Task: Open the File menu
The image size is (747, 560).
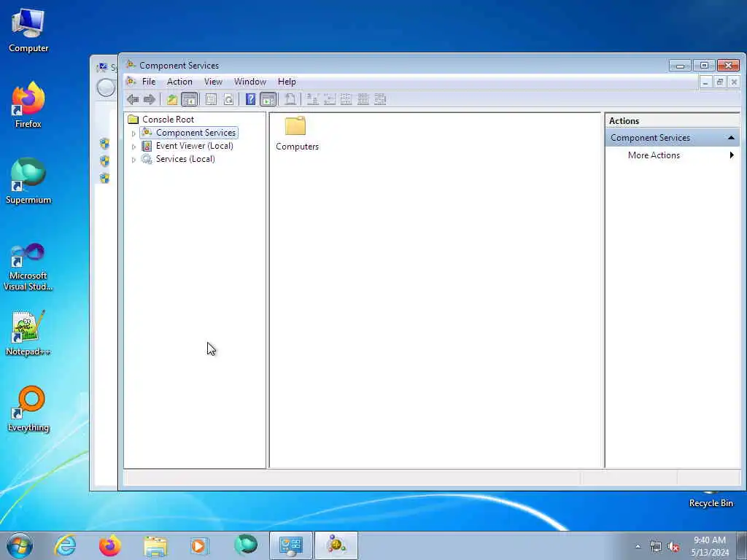Action: (x=149, y=82)
